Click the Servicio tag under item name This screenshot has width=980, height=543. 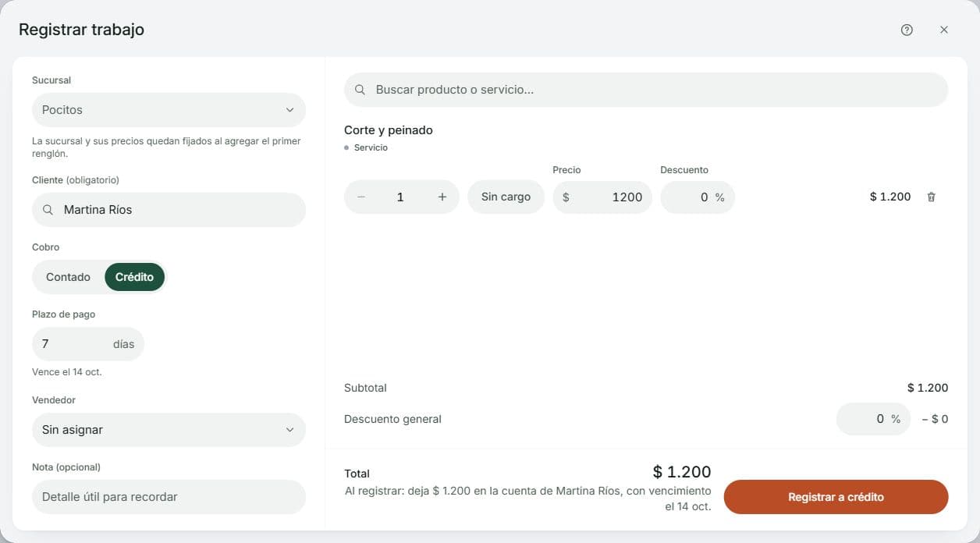point(366,147)
